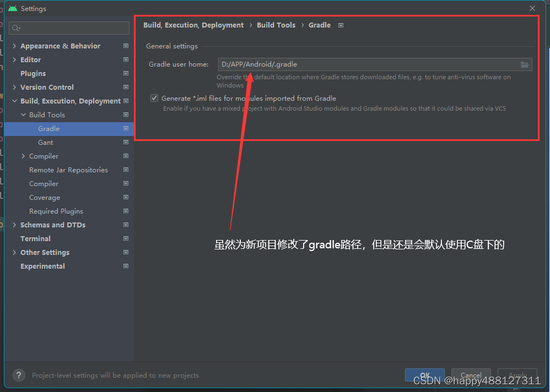
Task: Click the breadcrumb project-level icon after Gradle
Action: coord(341,25)
